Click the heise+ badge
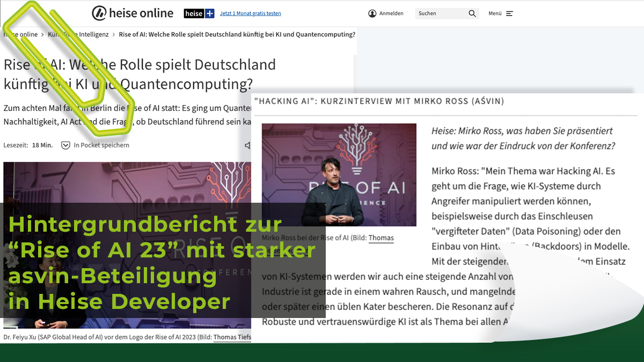Viewport: 644px width, 362px height. [x=199, y=13]
